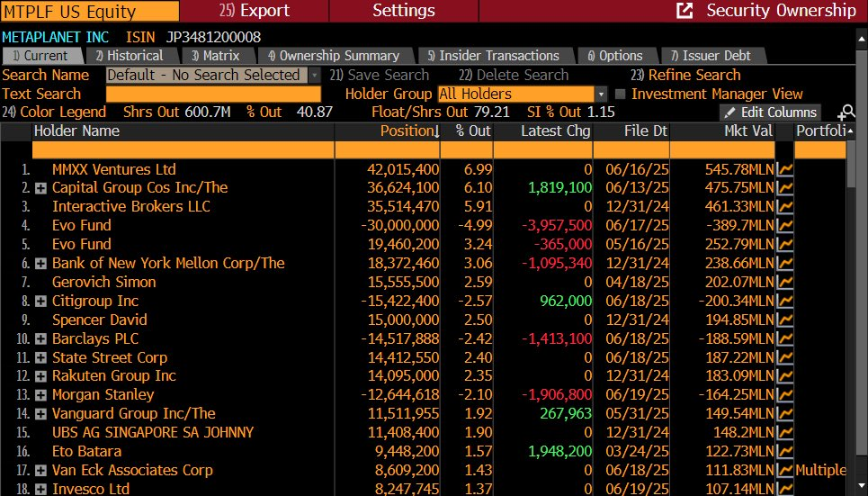Screen dimensions: 868x496
Task: Select the UBS AG SINGAPORE SA JOHNNY holder
Action: 153,433
